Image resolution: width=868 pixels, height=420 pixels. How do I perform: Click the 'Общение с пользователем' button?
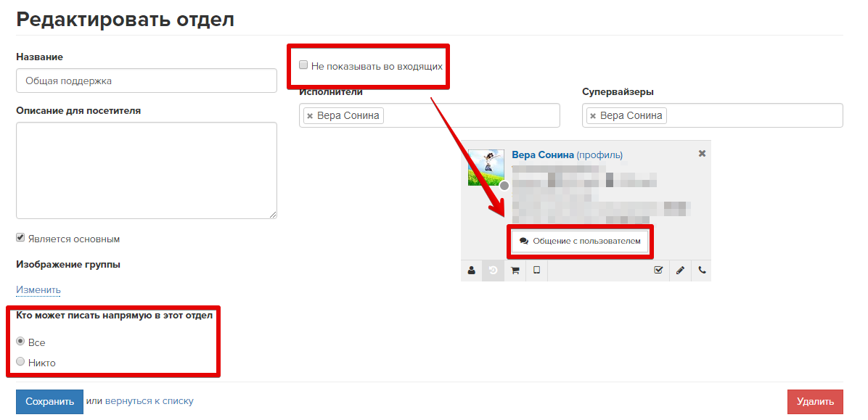point(580,241)
